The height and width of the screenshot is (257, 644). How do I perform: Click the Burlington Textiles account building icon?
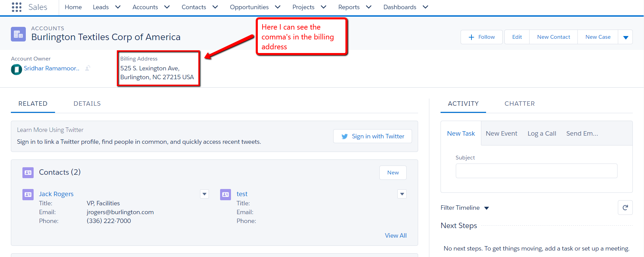pyautogui.click(x=18, y=34)
